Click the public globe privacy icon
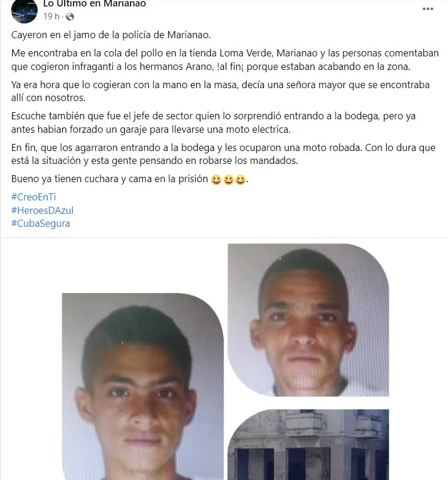The height and width of the screenshot is (480, 448). click(70, 16)
